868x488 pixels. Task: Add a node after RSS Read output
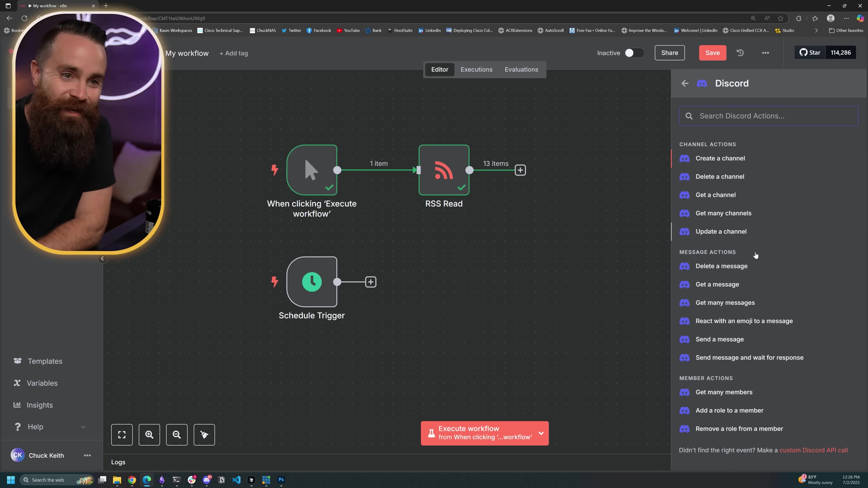click(x=520, y=170)
